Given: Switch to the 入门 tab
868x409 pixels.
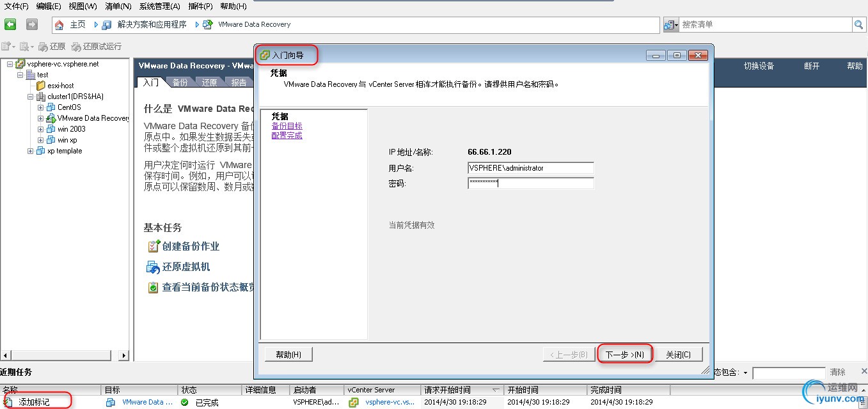Looking at the screenshot, I should click(151, 82).
